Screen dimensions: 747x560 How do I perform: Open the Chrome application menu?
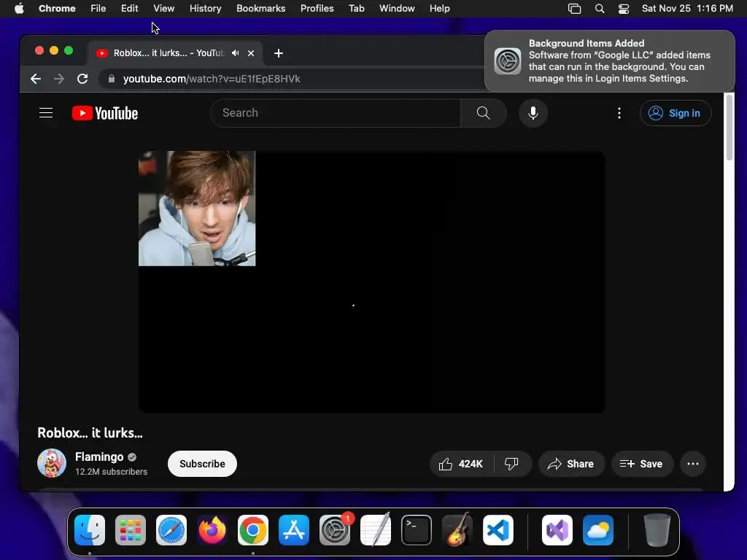coord(57,9)
